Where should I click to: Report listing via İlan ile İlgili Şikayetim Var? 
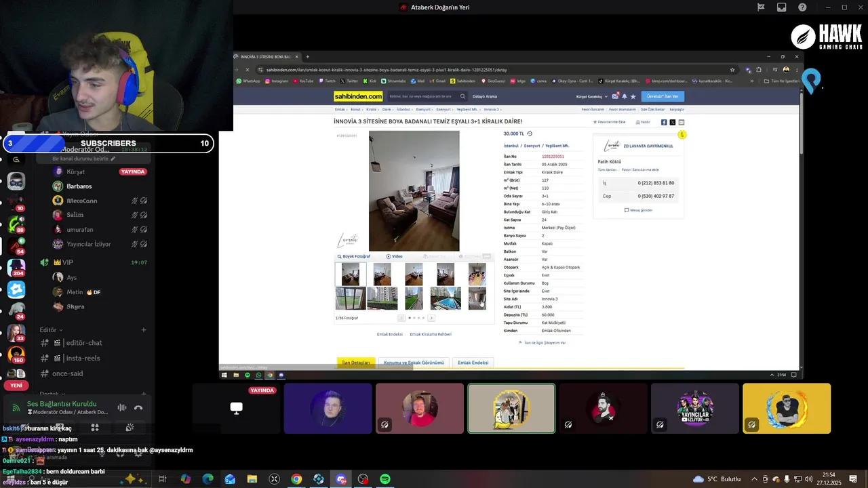542,343
